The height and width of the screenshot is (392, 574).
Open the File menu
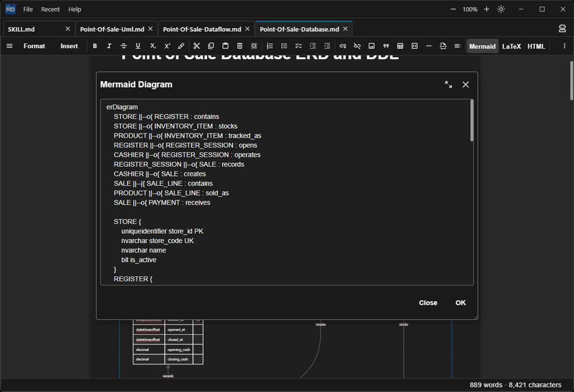28,9
